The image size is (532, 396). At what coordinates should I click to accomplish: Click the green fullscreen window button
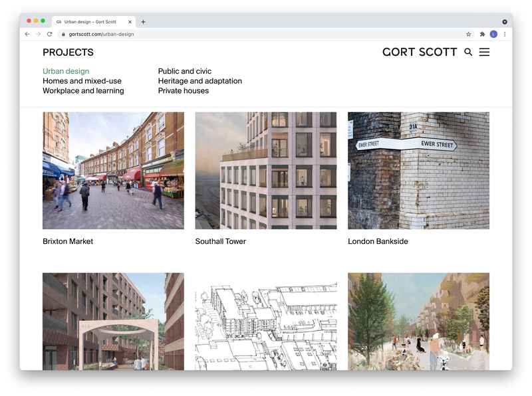[43, 21]
